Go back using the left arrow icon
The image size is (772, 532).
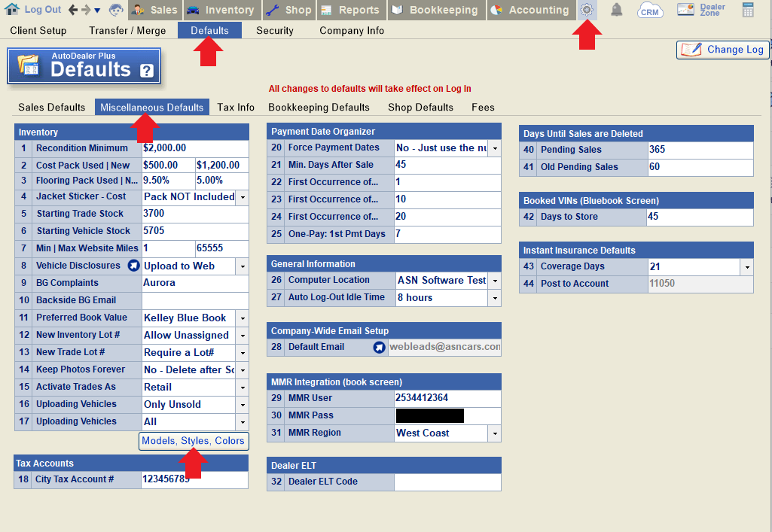pos(73,9)
